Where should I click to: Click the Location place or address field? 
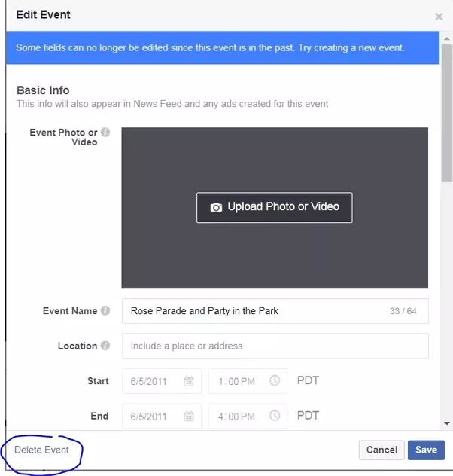coord(275,346)
